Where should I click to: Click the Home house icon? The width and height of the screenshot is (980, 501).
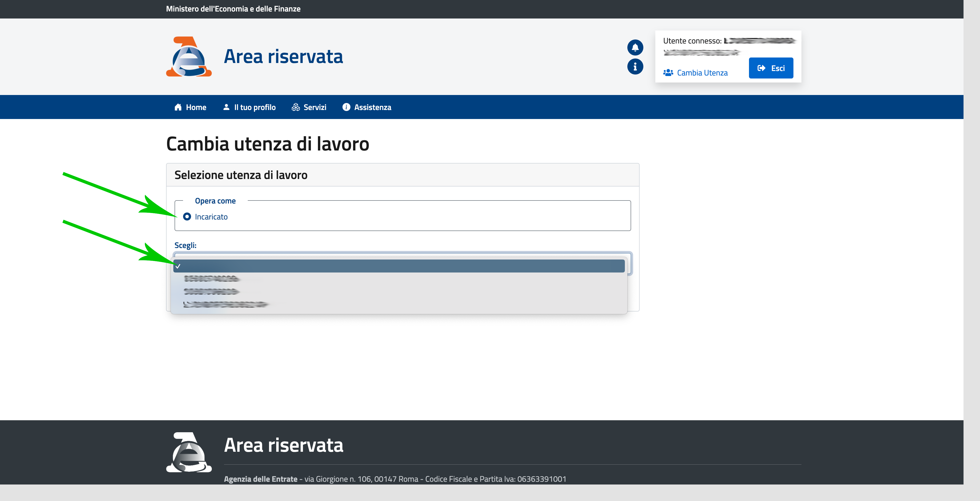coord(178,107)
